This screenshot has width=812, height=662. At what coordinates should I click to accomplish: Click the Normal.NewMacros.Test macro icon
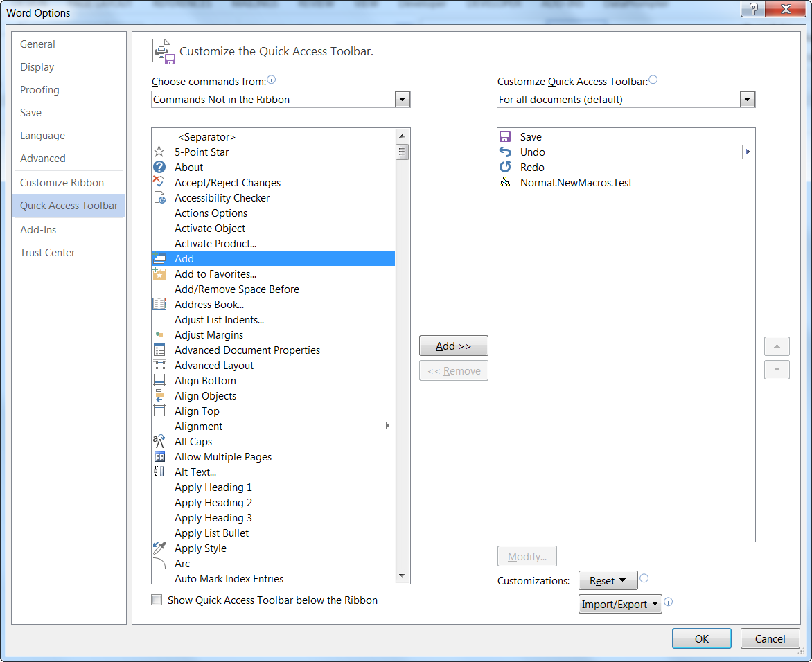point(505,182)
